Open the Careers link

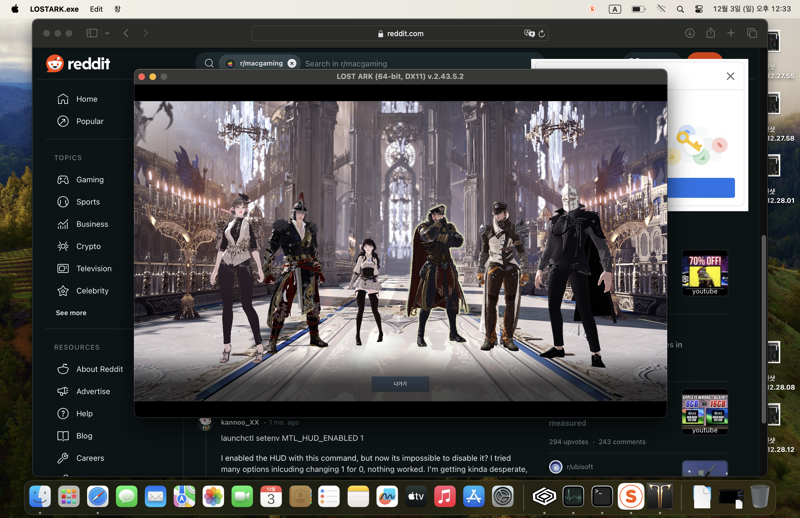(x=90, y=458)
